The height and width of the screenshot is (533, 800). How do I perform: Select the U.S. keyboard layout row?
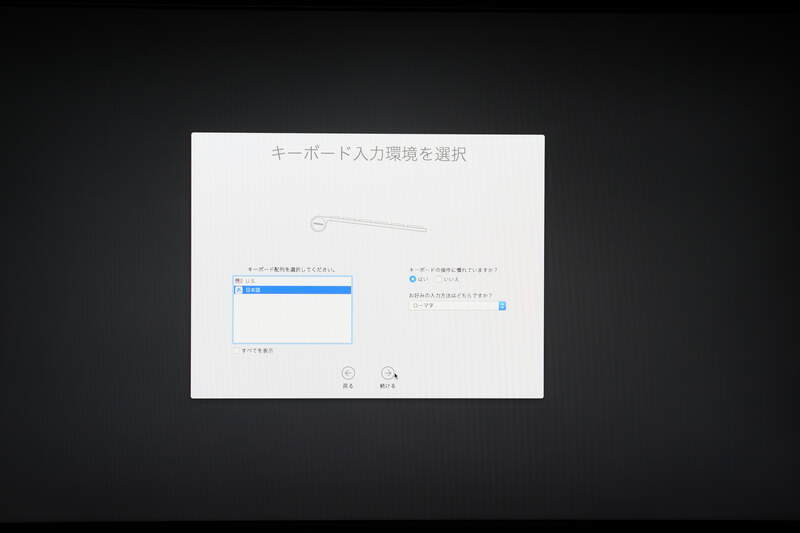click(292, 281)
